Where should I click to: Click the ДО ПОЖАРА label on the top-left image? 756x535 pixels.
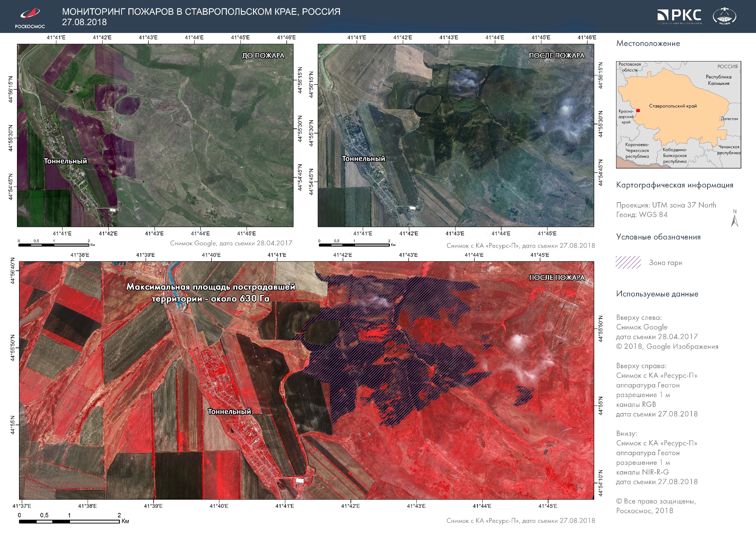click(x=263, y=55)
